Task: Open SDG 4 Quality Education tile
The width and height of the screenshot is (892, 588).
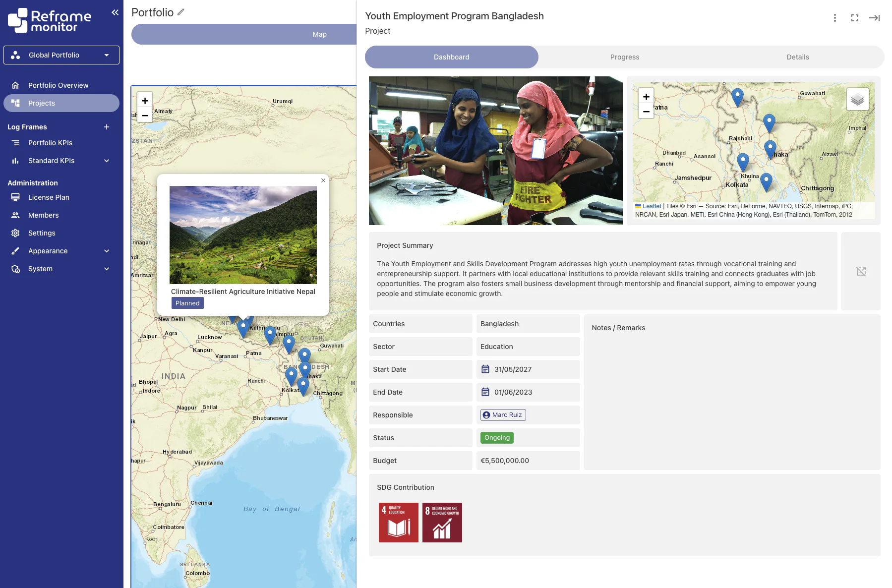Action: 399,523
